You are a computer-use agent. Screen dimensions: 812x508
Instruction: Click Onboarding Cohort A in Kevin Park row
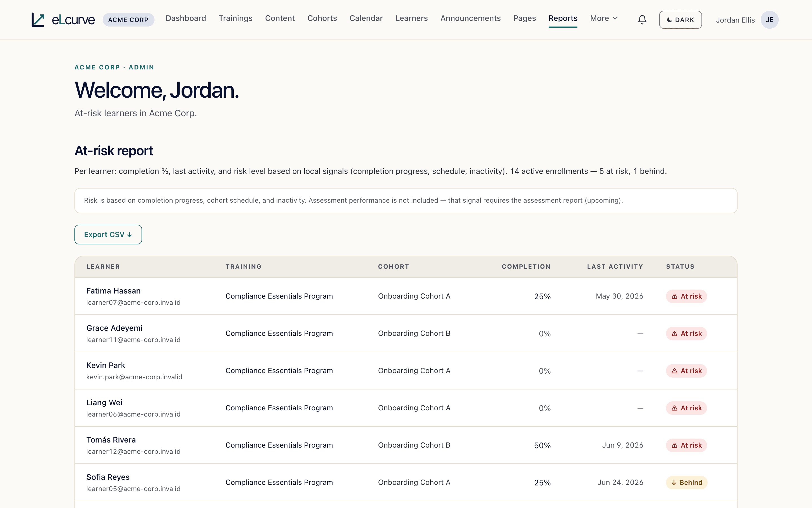tap(414, 371)
